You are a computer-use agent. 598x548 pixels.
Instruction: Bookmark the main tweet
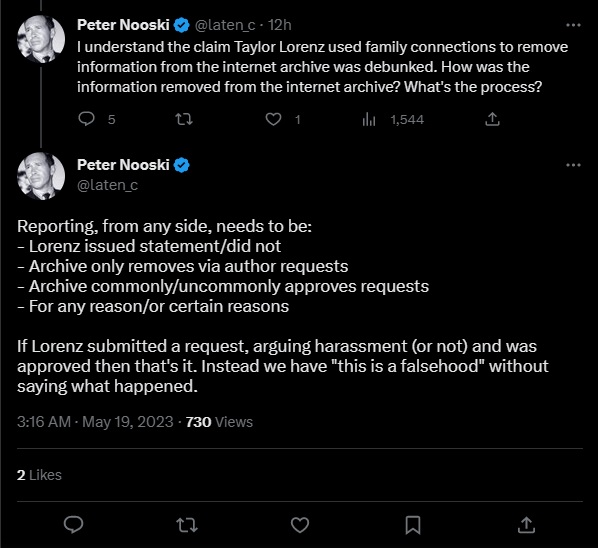click(413, 525)
